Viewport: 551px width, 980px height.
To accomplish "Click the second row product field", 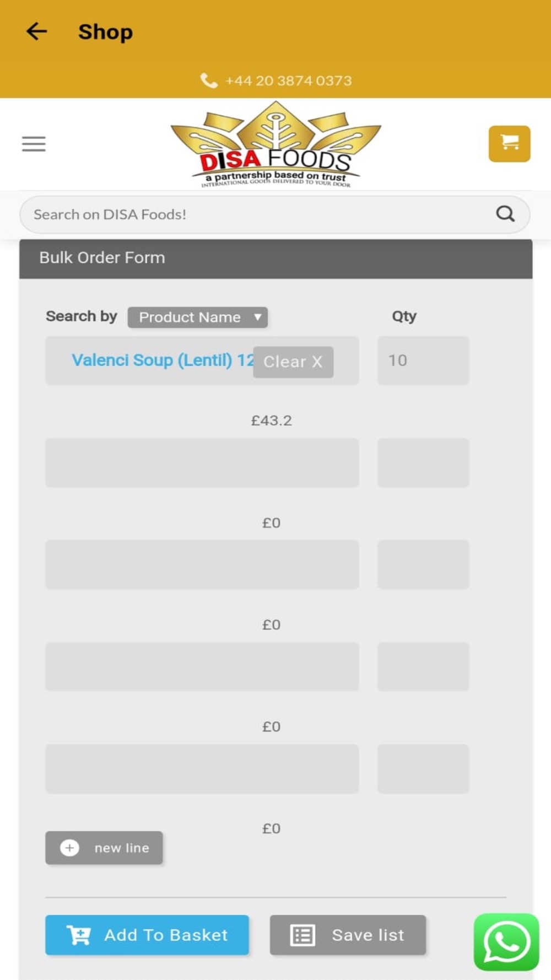I will point(202,462).
